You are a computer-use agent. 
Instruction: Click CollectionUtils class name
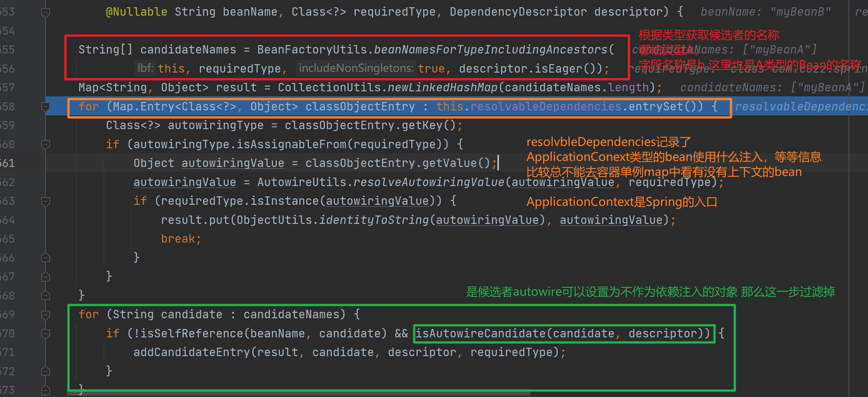[x=329, y=88]
